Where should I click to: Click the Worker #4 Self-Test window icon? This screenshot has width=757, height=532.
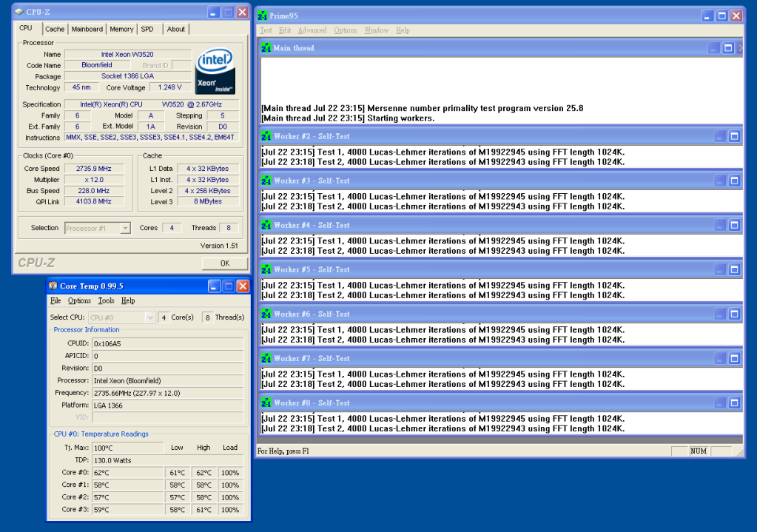click(266, 225)
